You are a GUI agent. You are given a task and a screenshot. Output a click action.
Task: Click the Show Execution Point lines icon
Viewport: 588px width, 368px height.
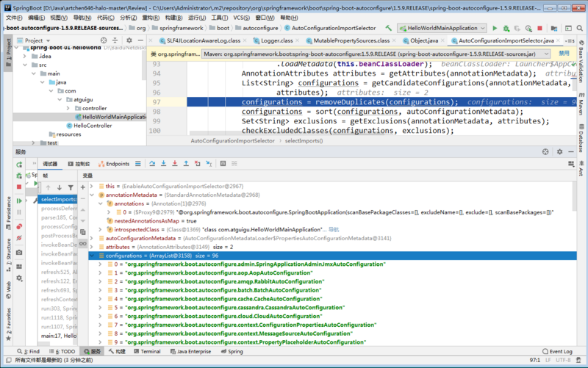(138, 163)
